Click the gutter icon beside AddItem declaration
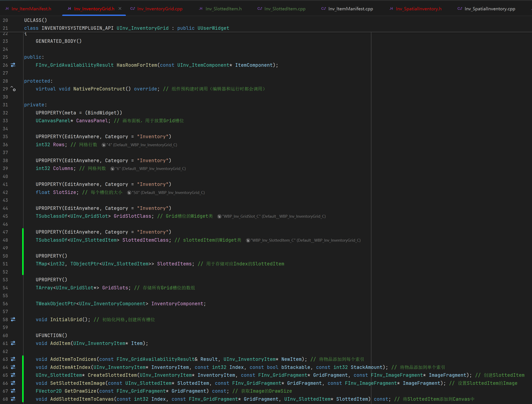 (x=13, y=343)
